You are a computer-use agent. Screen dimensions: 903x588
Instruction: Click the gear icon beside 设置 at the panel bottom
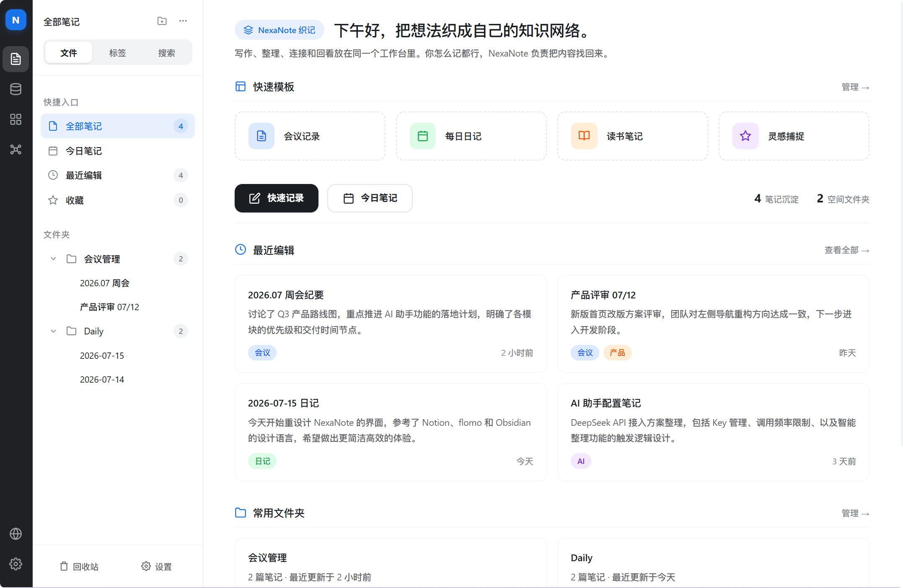click(x=146, y=566)
